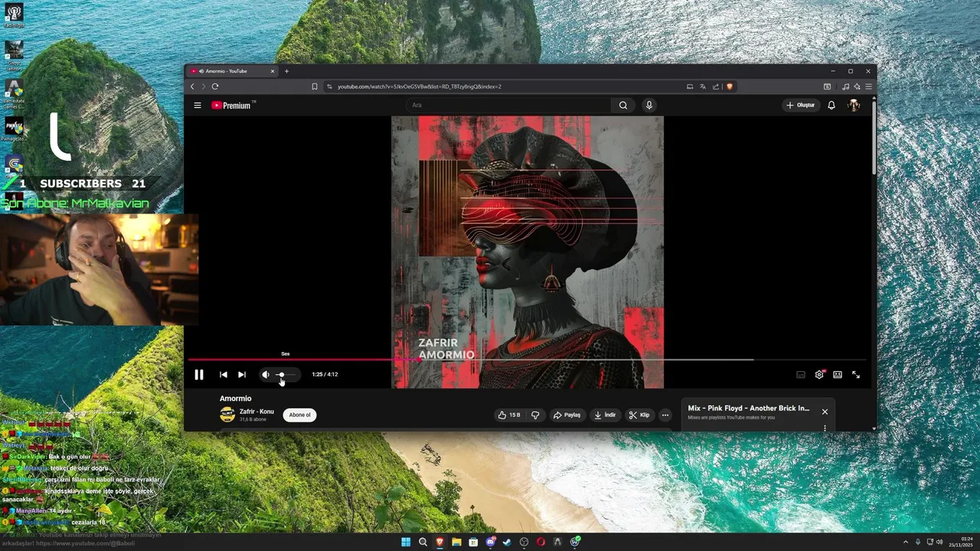Download the video using 'İndir'
This screenshot has height=551, width=980.
[x=605, y=415]
